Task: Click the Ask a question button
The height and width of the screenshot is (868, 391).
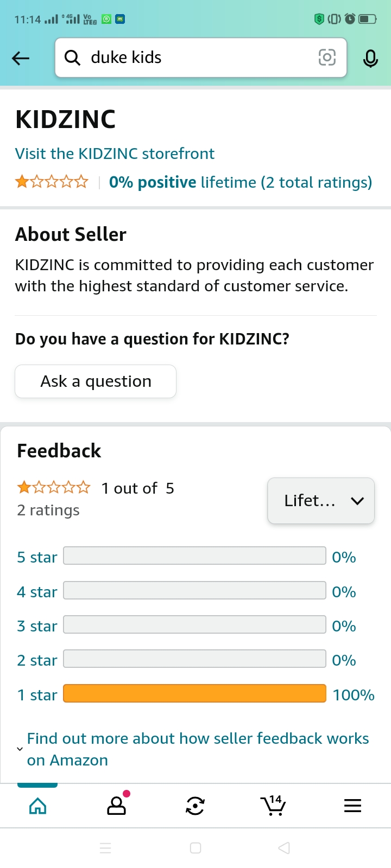Action: coord(96,381)
